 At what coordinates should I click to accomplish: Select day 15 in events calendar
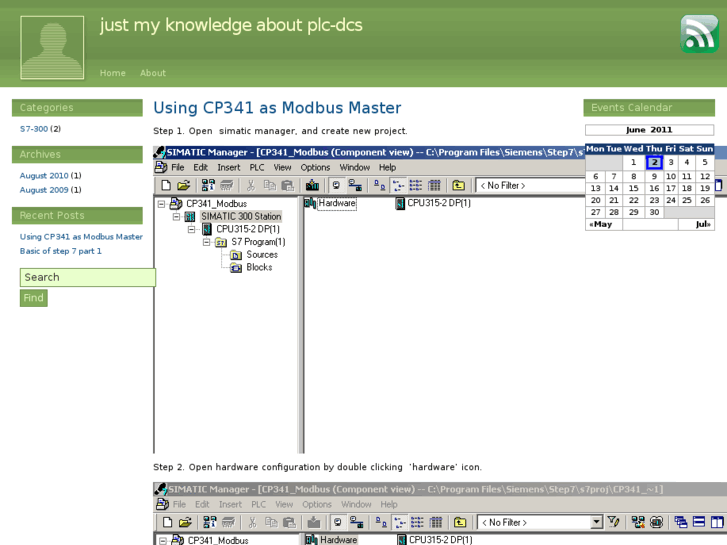pos(633,188)
